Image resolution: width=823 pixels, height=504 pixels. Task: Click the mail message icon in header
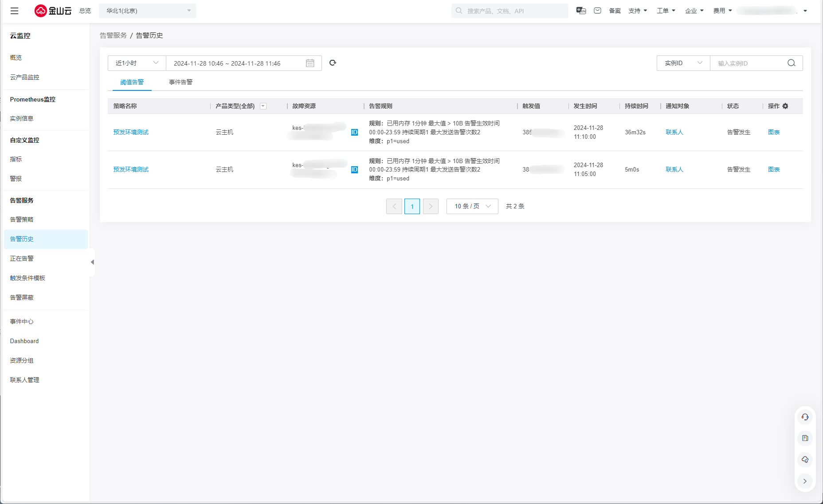click(597, 11)
